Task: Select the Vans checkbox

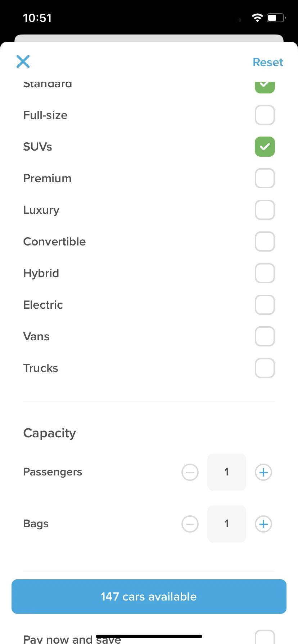Action: (265, 336)
